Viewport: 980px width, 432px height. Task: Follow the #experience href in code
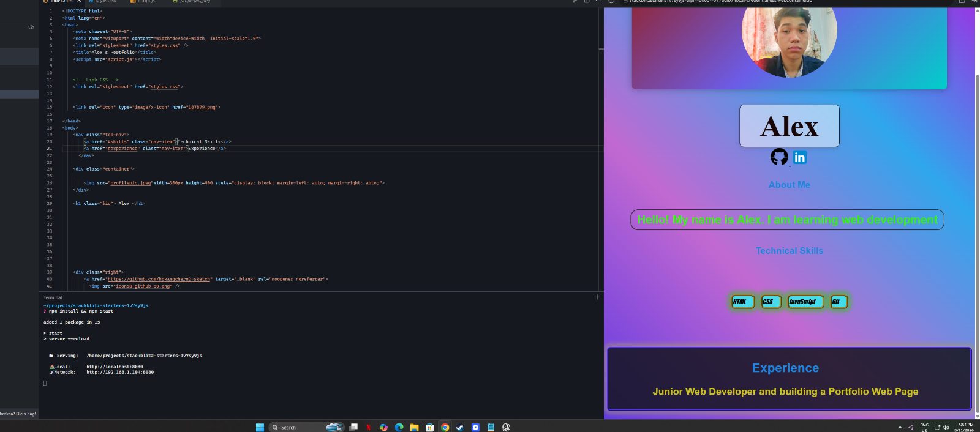[123, 148]
